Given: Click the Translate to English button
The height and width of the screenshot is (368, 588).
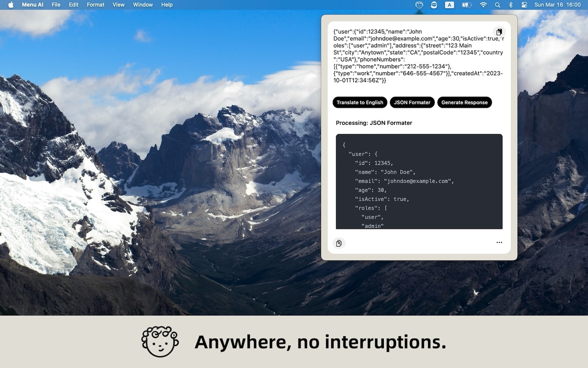Looking at the screenshot, I should click(x=360, y=103).
